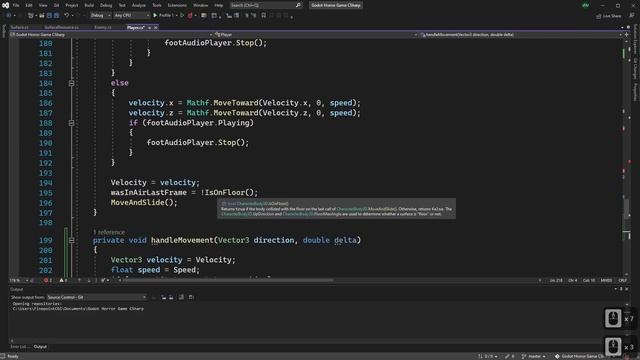Click the error count indicator in editor footer
Screen dimensions: 640x360
47,280
